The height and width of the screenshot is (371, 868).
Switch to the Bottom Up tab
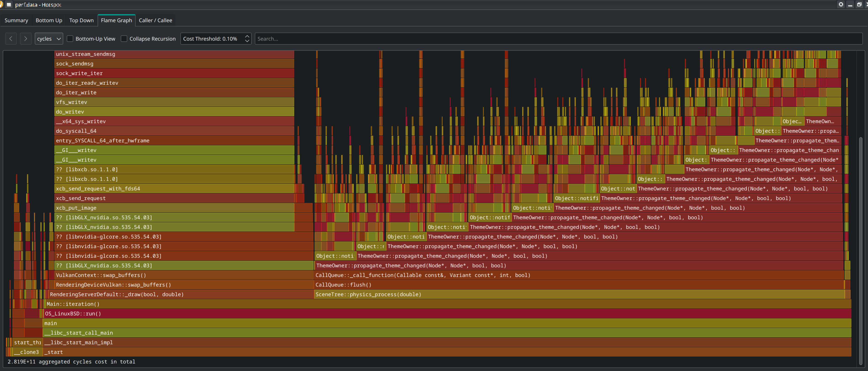pos(49,20)
